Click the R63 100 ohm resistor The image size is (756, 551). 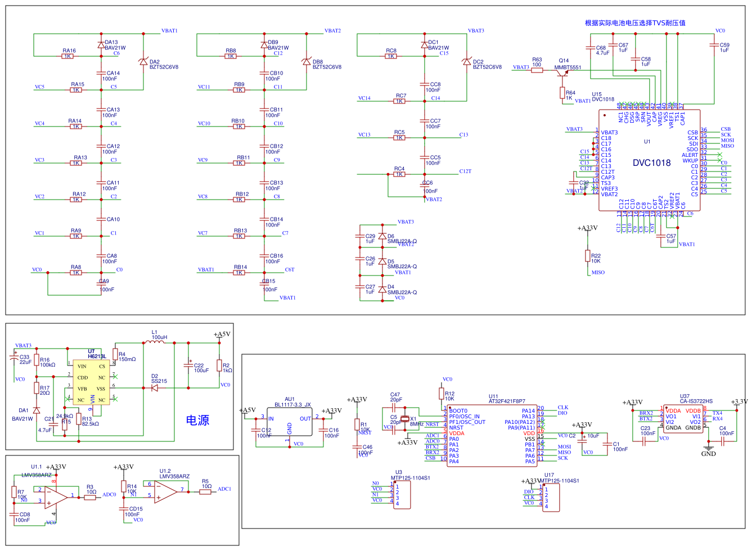[x=537, y=70]
